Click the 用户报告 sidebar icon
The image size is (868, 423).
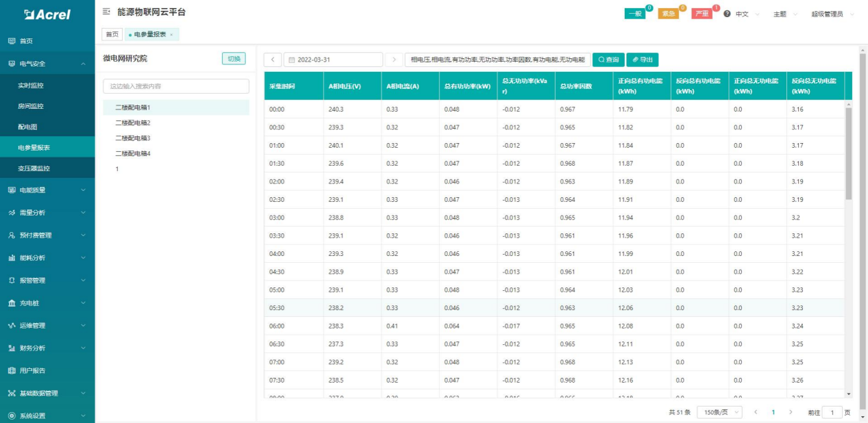[12, 370]
